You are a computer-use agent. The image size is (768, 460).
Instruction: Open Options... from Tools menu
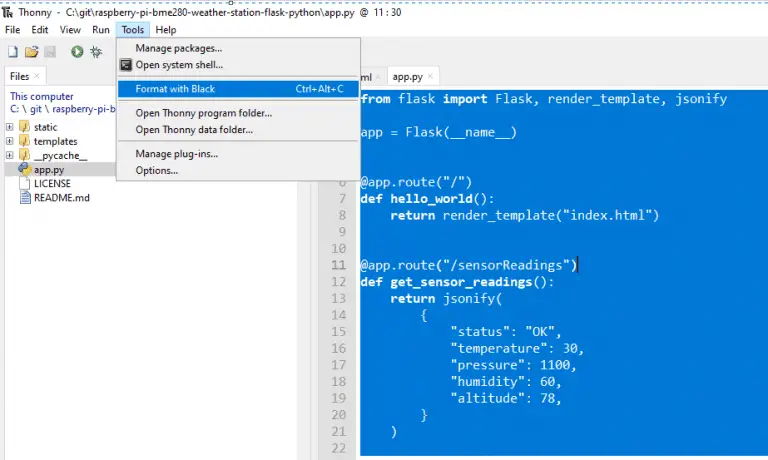(x=239, y=170)
